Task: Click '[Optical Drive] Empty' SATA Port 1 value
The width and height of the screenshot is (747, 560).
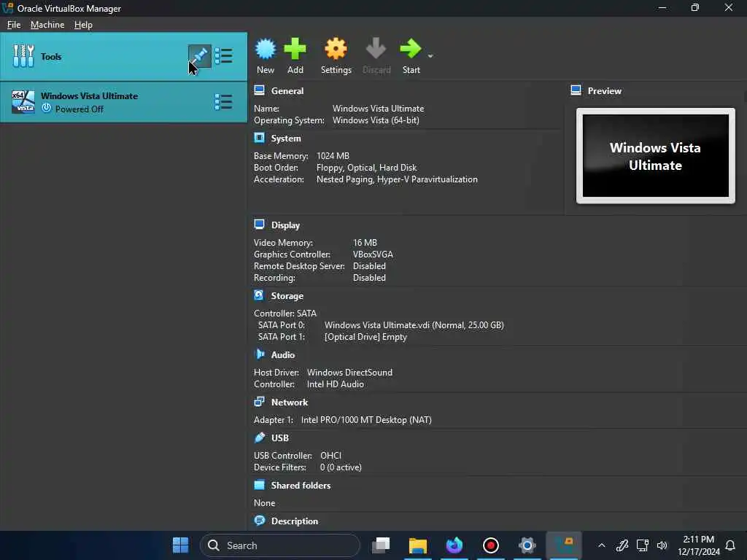Action: click(366, 337)
